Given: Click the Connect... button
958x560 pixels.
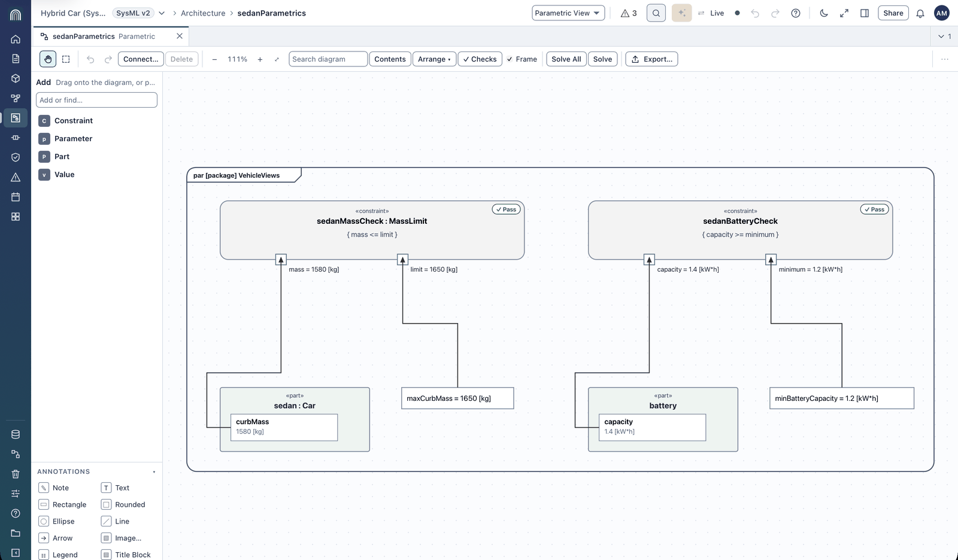Looking at the screenshot, I should (x=141, y=59).
